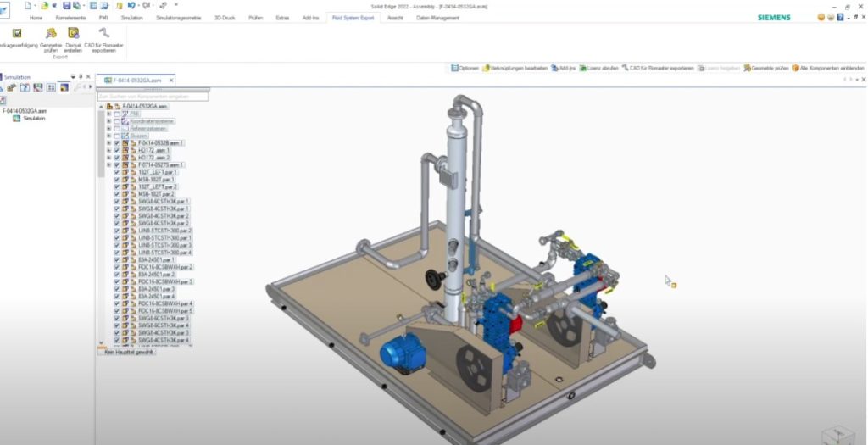The image size is (868, 445).
Task: Uncheck the HD172.asm:1 checkbox
Action: pyautogui.click(x=117, y=150)
